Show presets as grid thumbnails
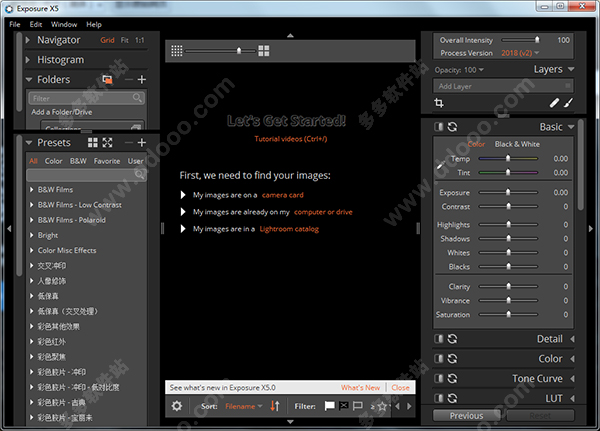Viewport: 600px width, 431px height. [93, 143]
